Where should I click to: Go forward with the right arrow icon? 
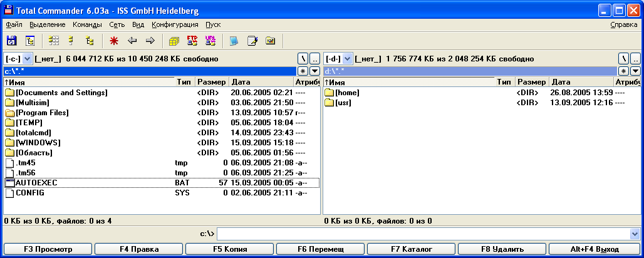[x=150, y=40]
